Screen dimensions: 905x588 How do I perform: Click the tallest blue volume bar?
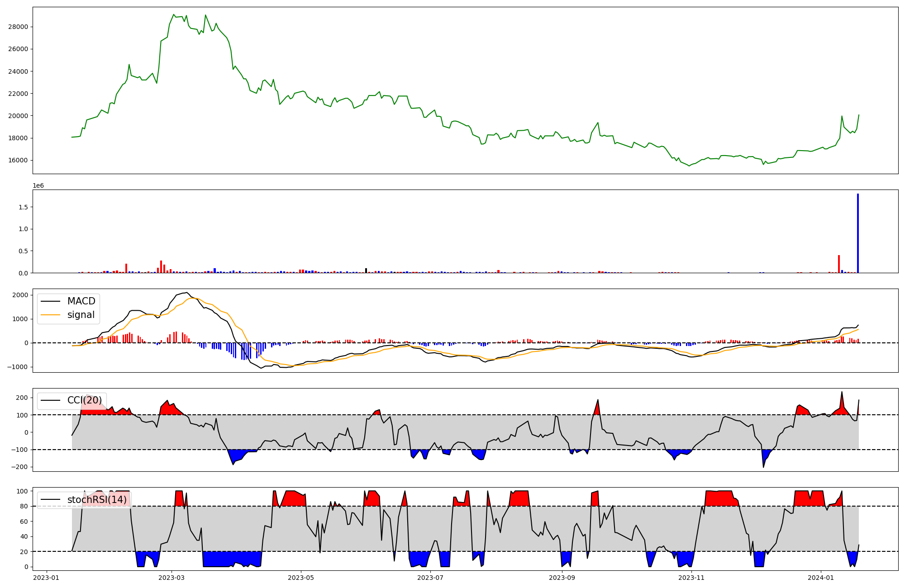coord(857,233)
